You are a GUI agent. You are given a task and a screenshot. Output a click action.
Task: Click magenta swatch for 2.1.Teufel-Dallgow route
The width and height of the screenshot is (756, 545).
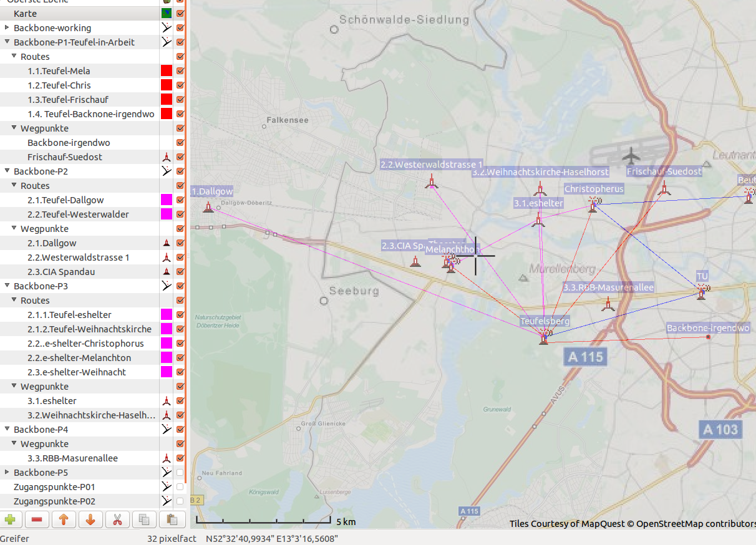click(x=167, y=200)
